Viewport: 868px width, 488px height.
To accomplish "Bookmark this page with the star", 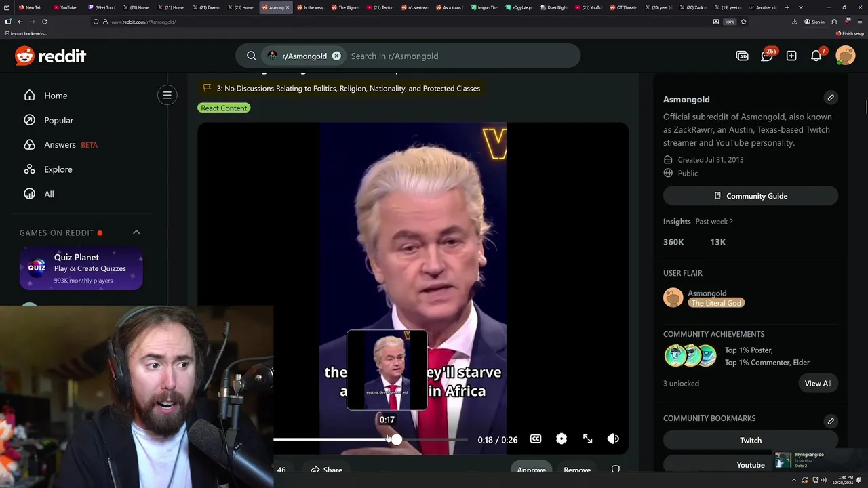I will (x=743, y=22).
